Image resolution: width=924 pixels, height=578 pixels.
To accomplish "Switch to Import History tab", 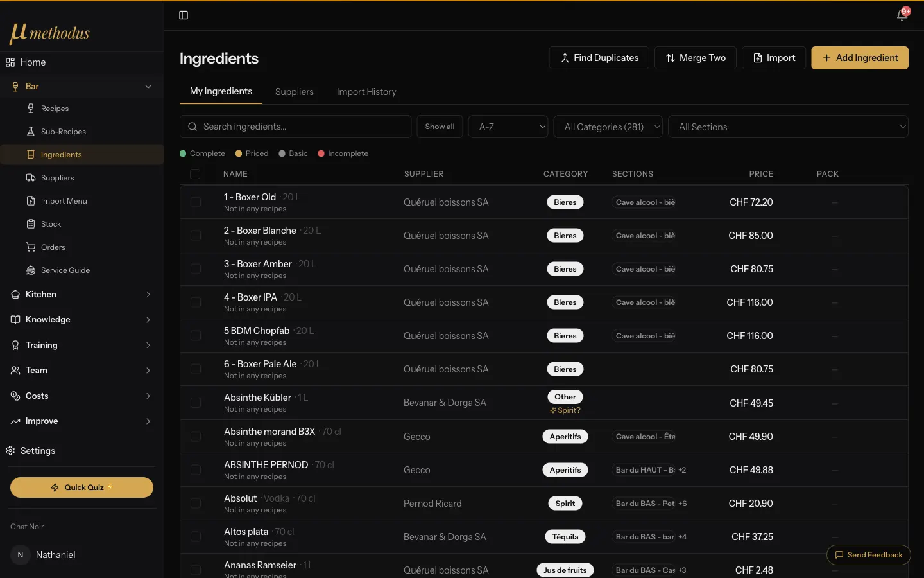I will pyautogui.click(x=366, y=92).
